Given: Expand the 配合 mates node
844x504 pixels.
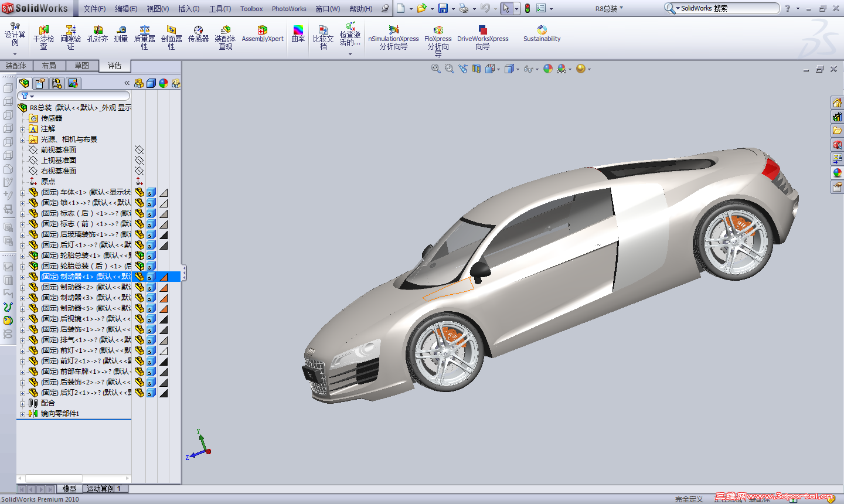Looking at the screenshot, I should pos(23,403).
